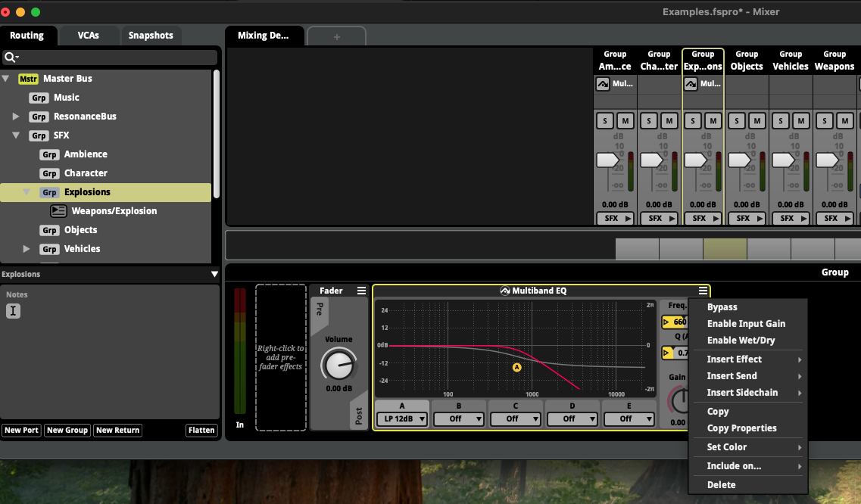Mute the Weapons group strip
The image size is (861, 504).
844,121
